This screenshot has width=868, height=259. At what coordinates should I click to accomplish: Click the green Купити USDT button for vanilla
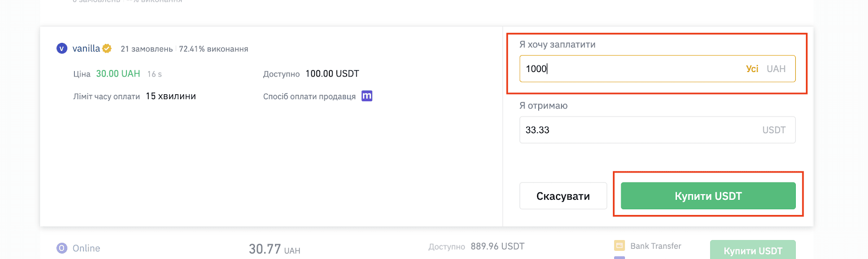(x=708, y=196)
